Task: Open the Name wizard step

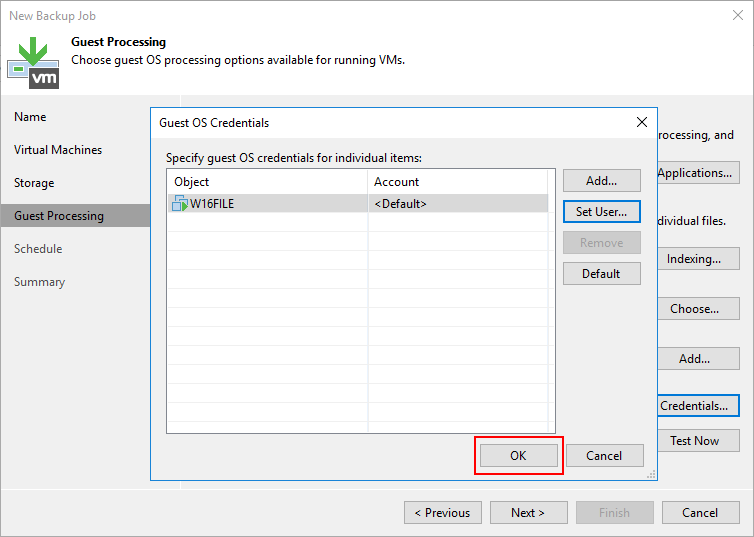Action: [30, 117]
